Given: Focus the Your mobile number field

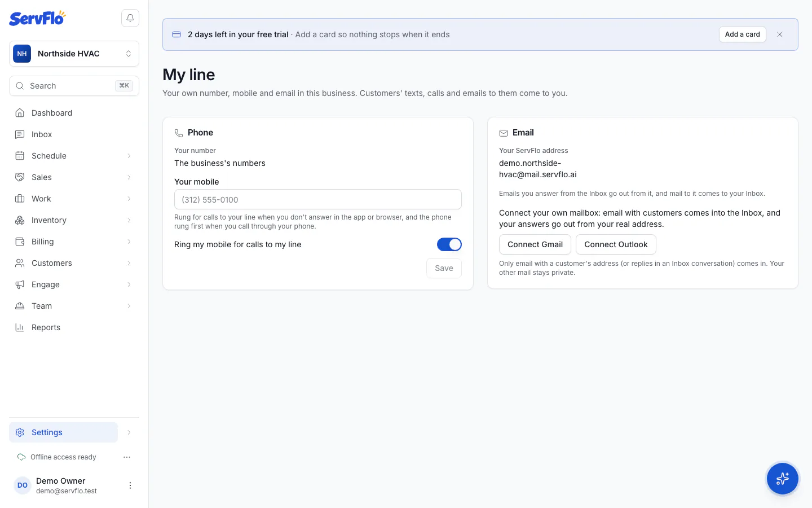Looking at the screenshot, I should coord(318,199).
